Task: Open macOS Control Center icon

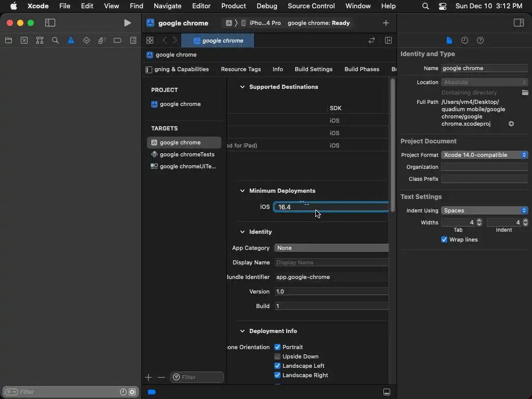Action: coord(443,6)
